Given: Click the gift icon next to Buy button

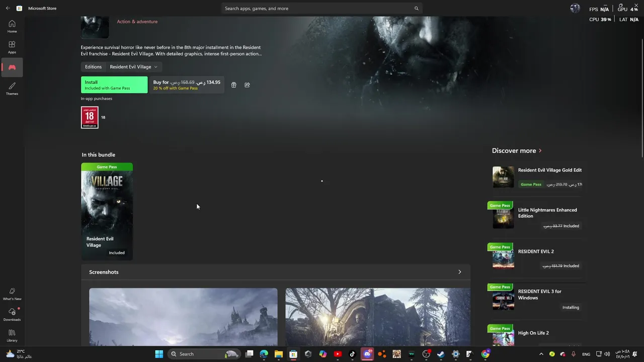Looking at the screenshot, I should click(233, 85).
